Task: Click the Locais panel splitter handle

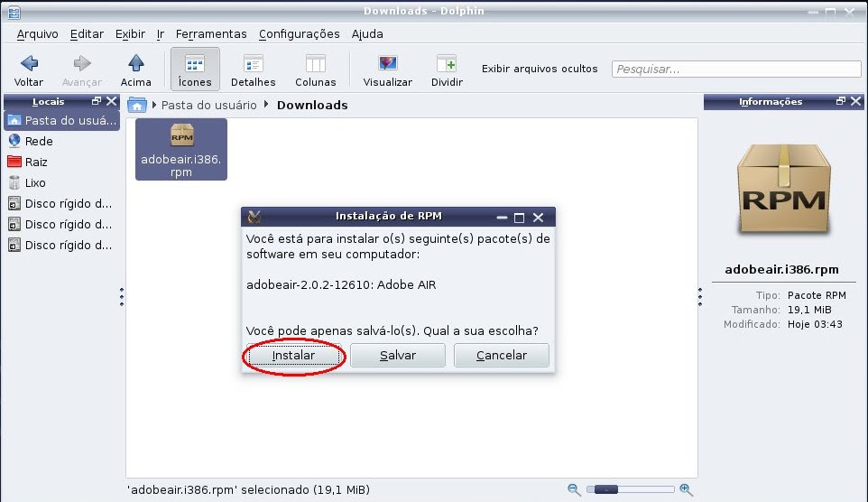Action: 122,297
